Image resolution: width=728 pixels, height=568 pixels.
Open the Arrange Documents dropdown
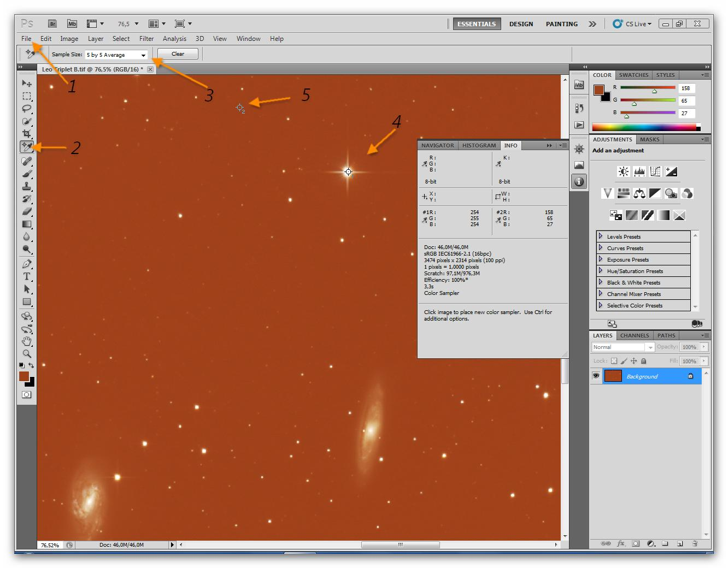(x=157, y=23)
